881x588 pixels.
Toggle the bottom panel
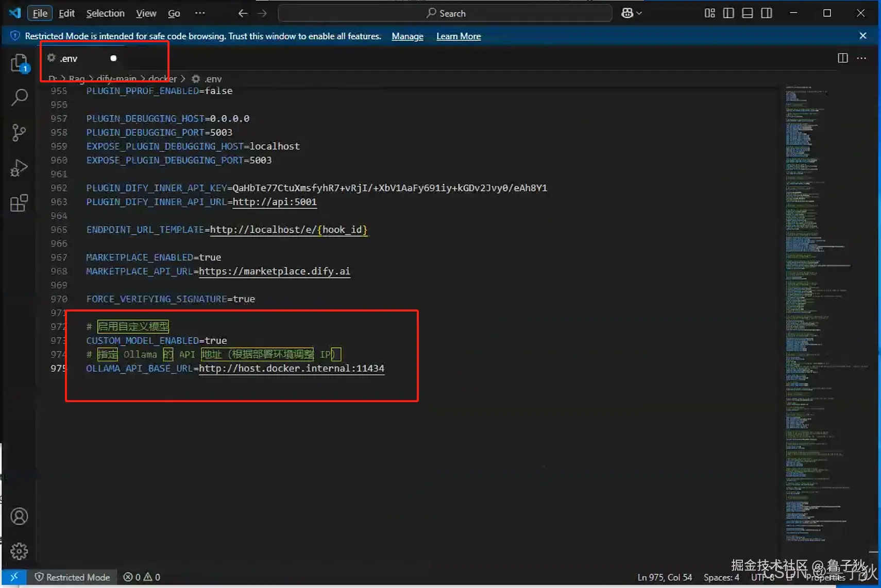click(x=748, y=13)
